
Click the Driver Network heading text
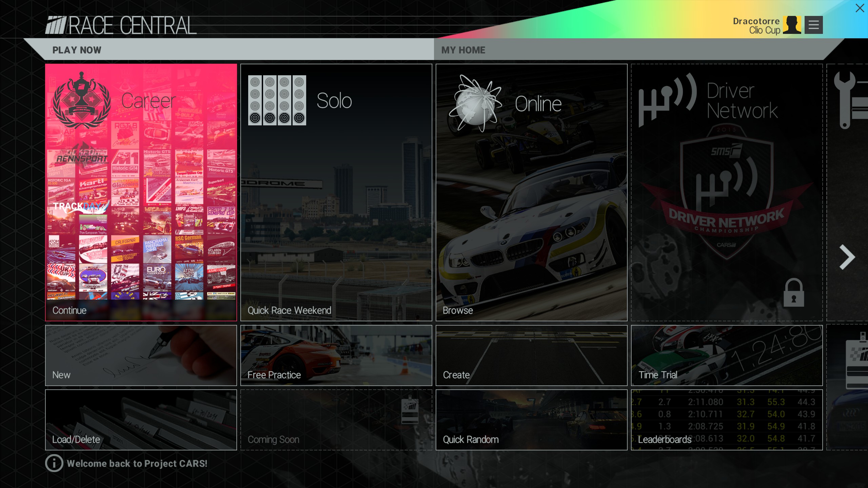(x=742, y=101)
